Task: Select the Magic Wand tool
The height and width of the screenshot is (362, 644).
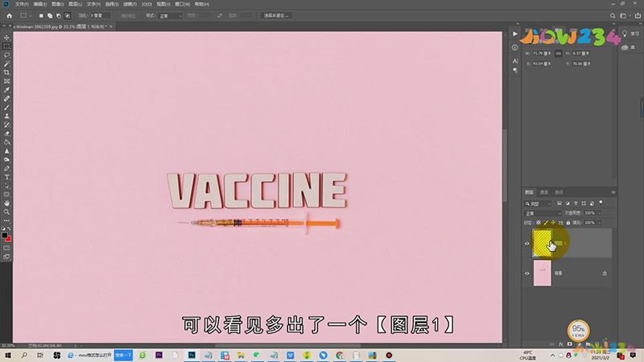Action: tap(6, 64)
